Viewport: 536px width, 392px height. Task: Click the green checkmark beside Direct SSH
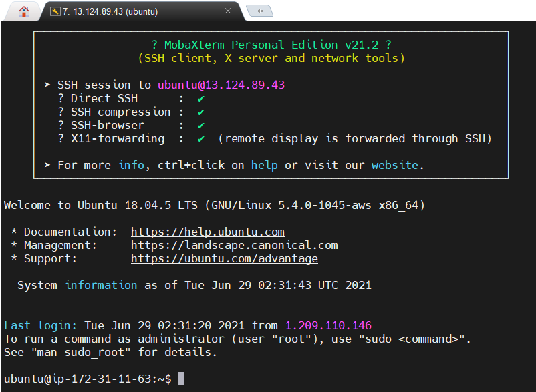201,99
